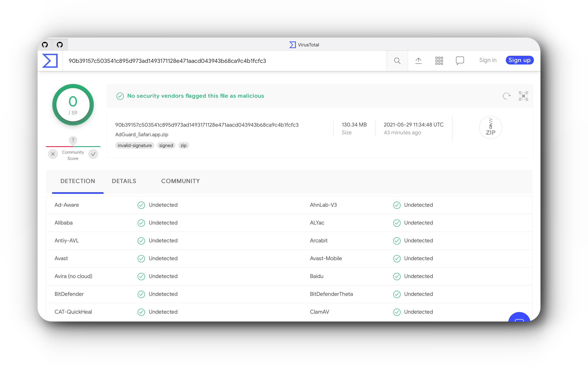Click the 2021-05-29 11:34:48 UTC timestamp

414,125
